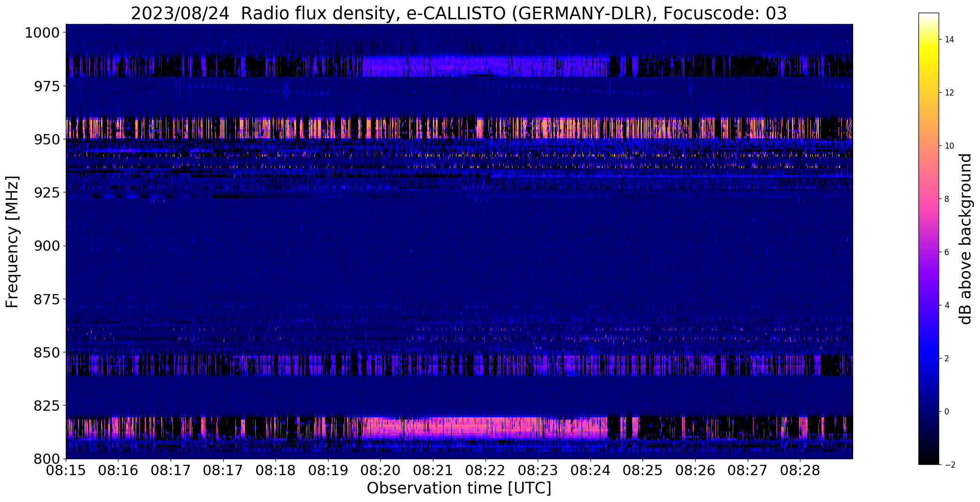Viewport: 980px width, 502px height.
Task: Click the 08:18 time tick label
Action: 276,471
